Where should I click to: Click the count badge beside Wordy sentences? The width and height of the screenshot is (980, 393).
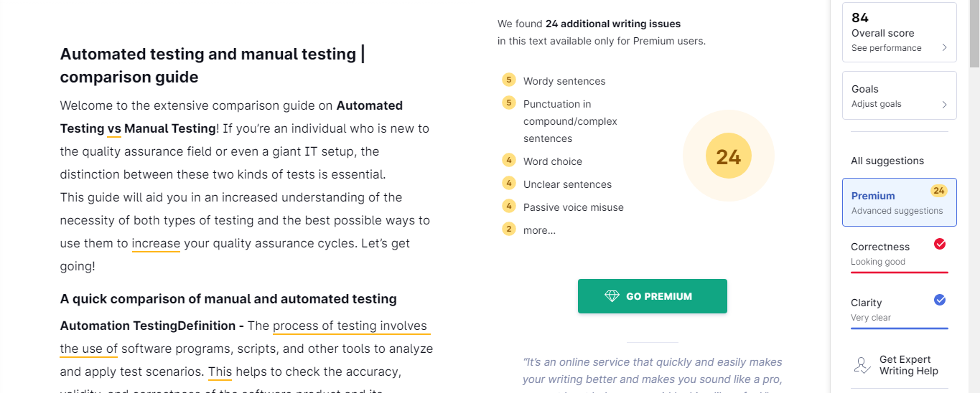click(509, 80)
